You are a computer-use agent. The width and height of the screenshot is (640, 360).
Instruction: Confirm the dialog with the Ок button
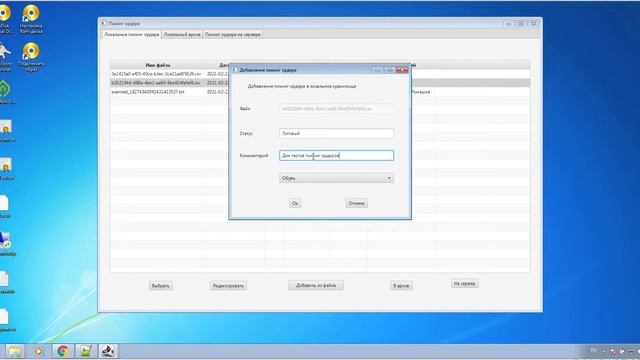click(x=295, y=203)
